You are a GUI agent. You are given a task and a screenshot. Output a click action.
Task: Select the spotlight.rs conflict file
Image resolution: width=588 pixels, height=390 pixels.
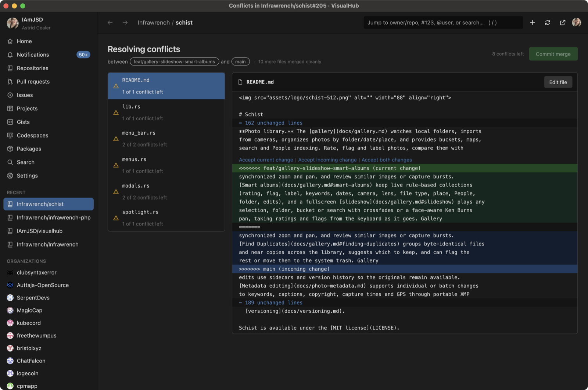(x=166, y=218)
